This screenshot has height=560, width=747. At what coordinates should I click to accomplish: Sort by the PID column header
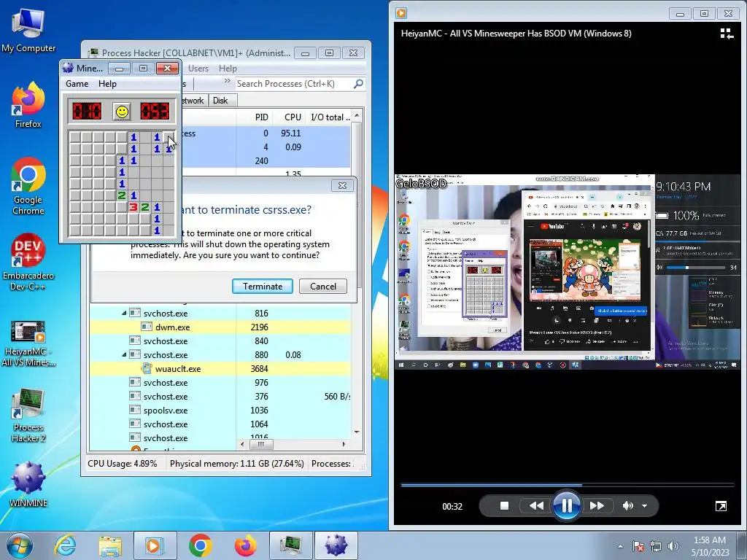[x=262, y=117]
